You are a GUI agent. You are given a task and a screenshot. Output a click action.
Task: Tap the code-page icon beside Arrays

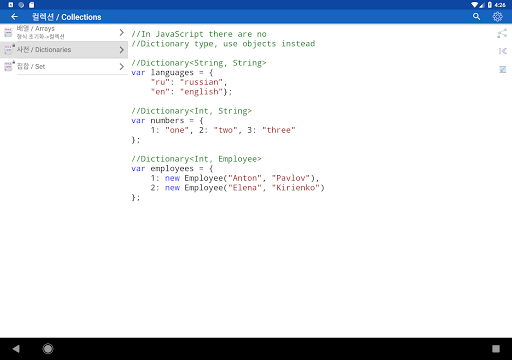tap(8, 32)
